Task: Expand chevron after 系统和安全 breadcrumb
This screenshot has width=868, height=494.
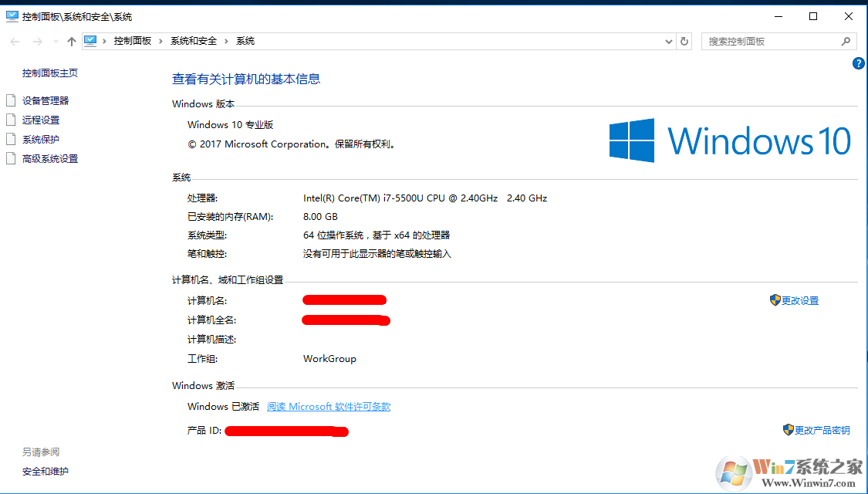Action: 226,41
